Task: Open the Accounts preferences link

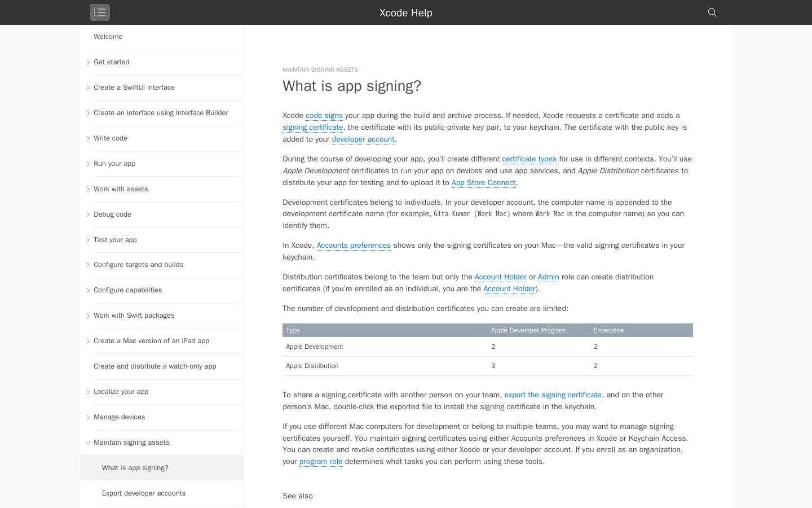Action: [354, 246]
